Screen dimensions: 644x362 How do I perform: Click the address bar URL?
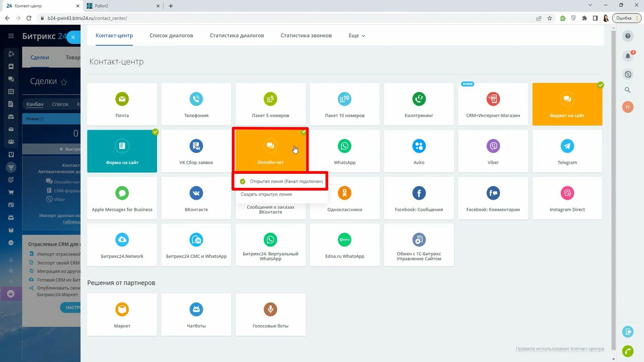[x=87, y=18]
